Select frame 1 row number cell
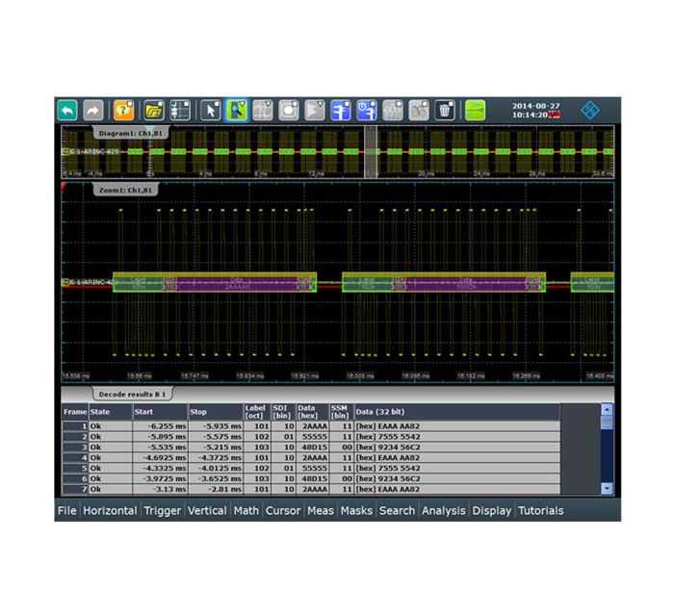Image resolution: width=674 pixels, height=616 pixels. point(75,426)
